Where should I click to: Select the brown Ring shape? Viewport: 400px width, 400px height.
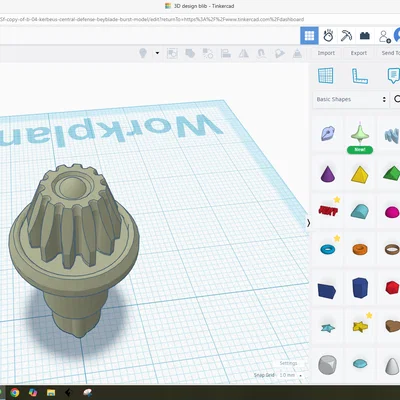pos(392,249)
